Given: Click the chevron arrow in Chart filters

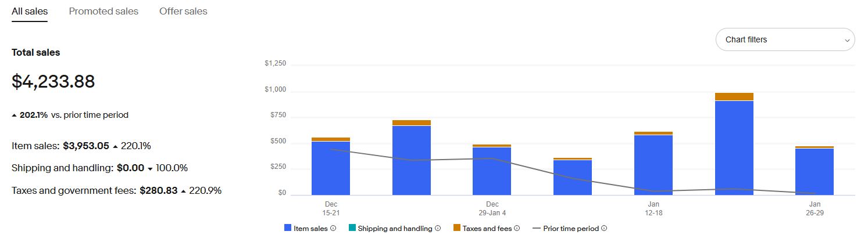Looking at the screenshot, I should tap(847, 41).
